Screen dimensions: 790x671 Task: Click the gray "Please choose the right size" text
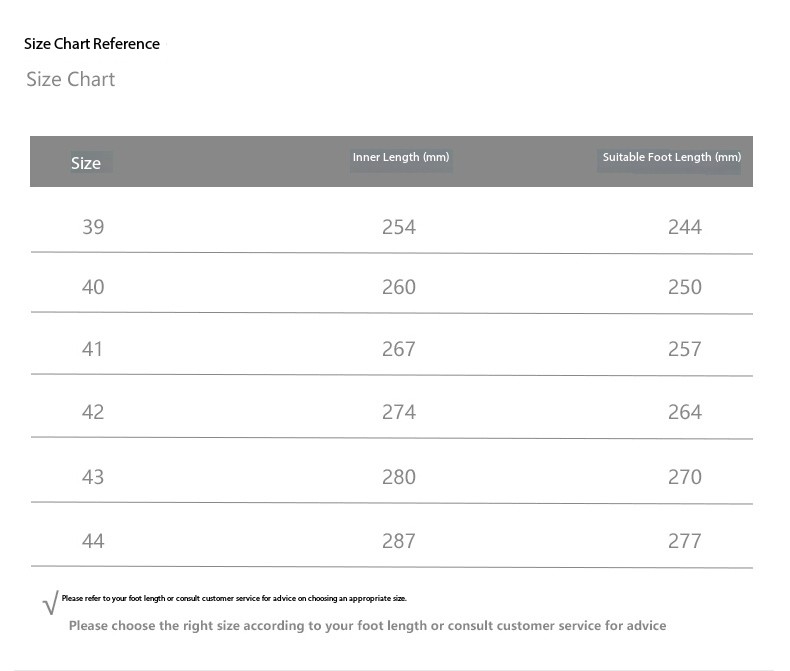tap(367, 626)
